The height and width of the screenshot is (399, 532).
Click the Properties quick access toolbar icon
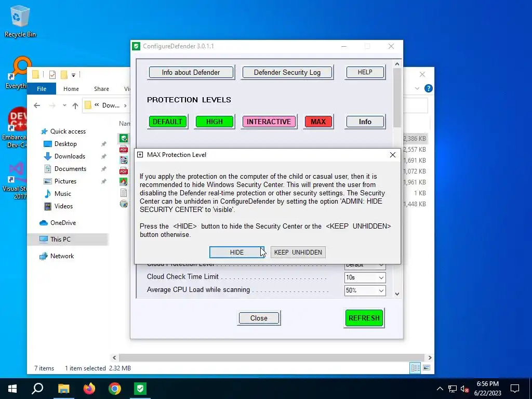[x=52, y=75]
